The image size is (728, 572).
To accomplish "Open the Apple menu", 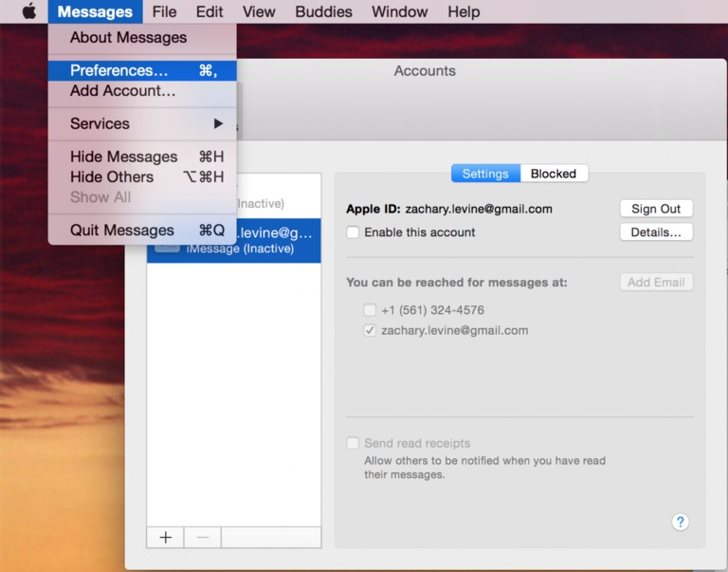I will click(28, 11).
